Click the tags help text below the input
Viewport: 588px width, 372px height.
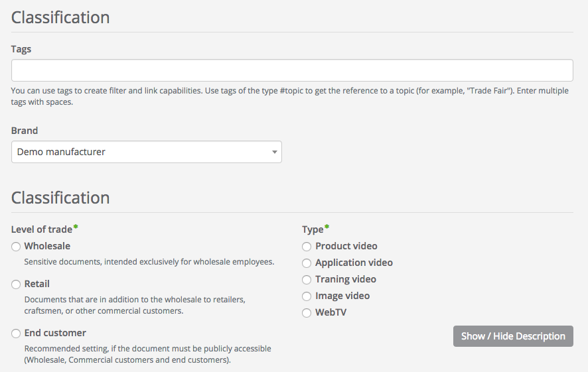tap(289, 96)
